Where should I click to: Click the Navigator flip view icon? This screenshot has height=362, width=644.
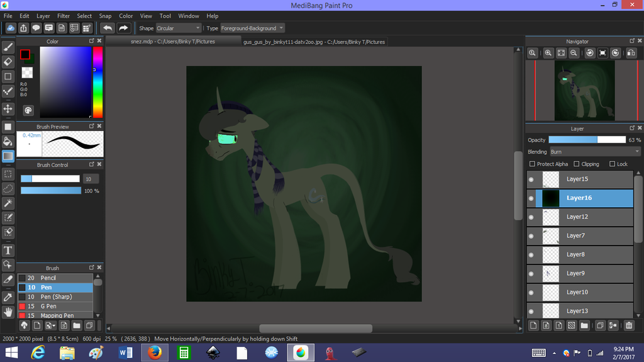631,53
